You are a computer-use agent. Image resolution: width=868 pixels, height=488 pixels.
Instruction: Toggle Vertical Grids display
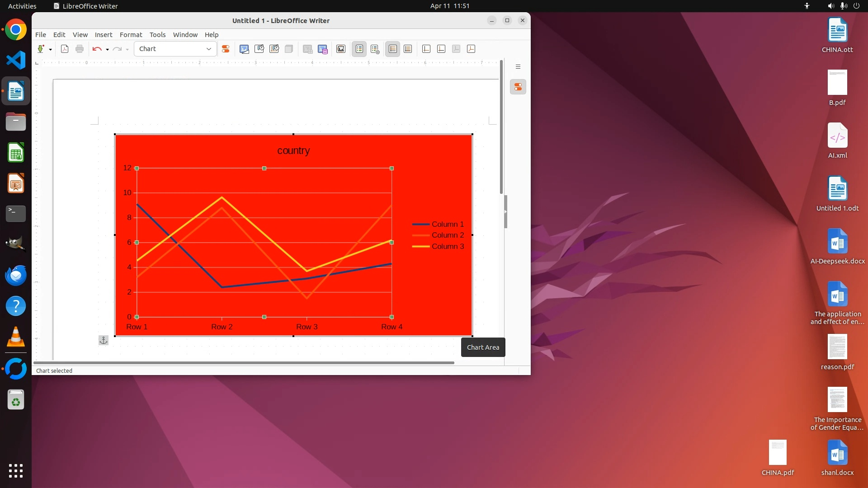[408, 49]
